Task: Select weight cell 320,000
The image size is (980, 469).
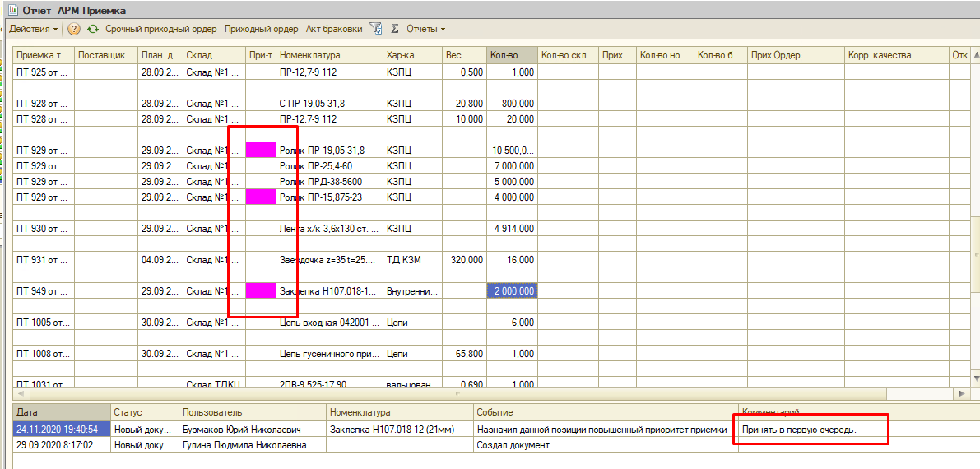Action: click(464, 259)
